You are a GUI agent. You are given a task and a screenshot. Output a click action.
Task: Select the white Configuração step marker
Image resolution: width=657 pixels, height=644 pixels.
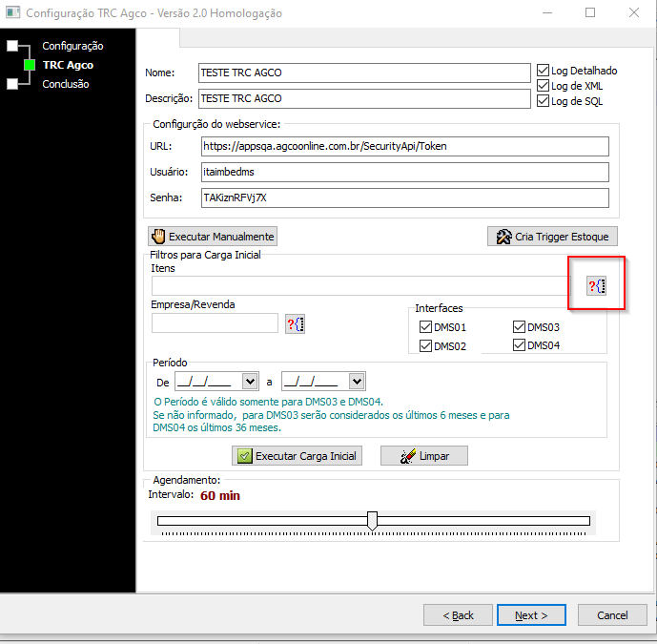[x=12, y=45]
